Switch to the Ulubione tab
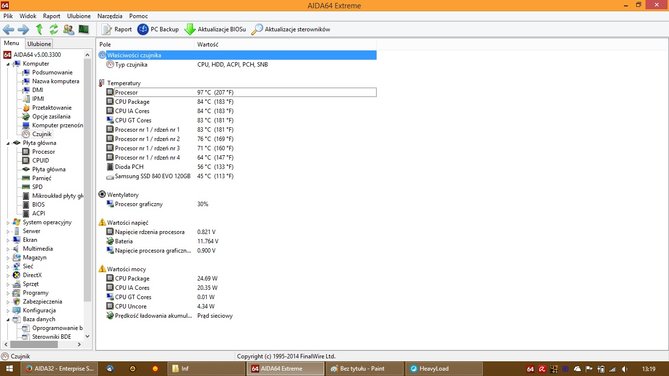Screen dimensions: 669x376 click(39, 44)
